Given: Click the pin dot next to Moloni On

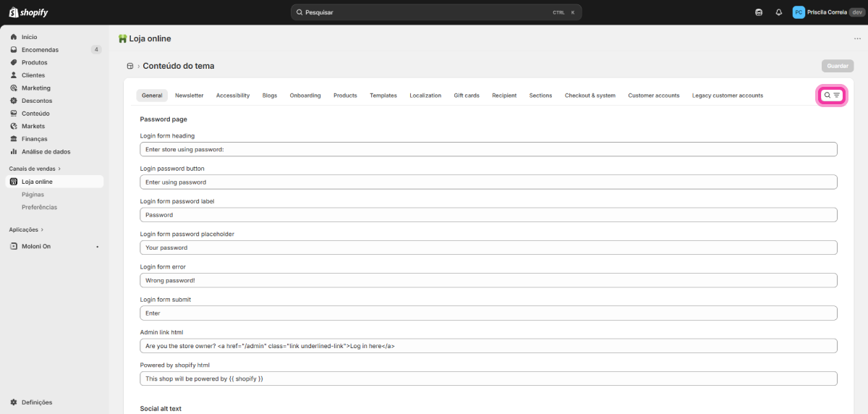Looking at the screenshot, I should [97, 247].
